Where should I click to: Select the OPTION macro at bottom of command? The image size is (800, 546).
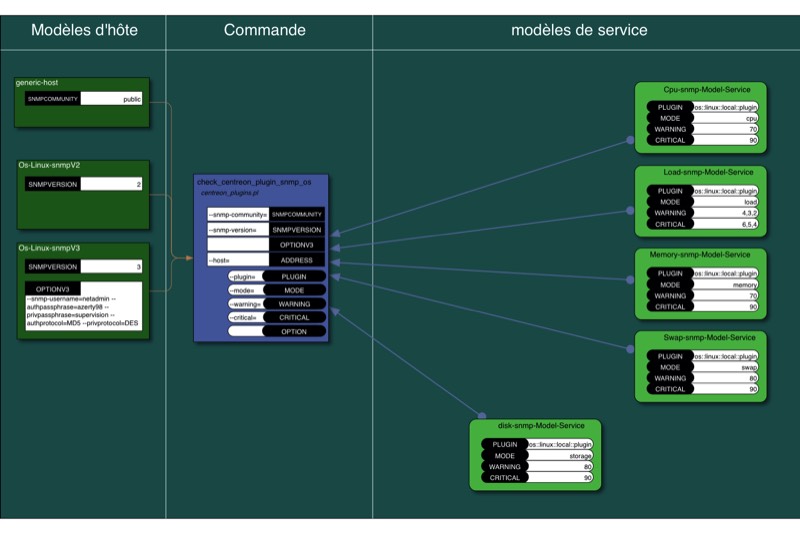pyautogui.click(x=293, y=331)
